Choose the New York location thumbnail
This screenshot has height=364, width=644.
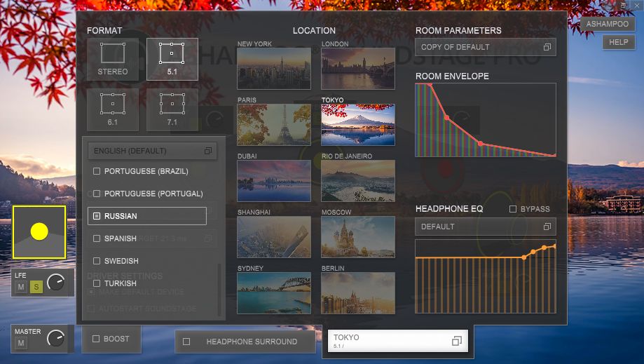coord(274,69)
